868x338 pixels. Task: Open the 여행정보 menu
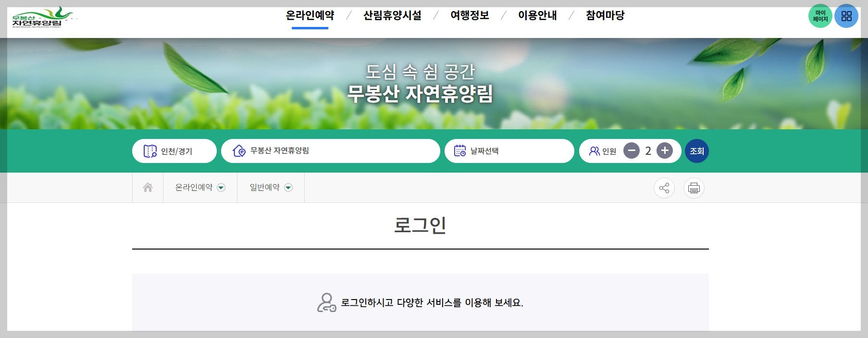pos(470,15)
